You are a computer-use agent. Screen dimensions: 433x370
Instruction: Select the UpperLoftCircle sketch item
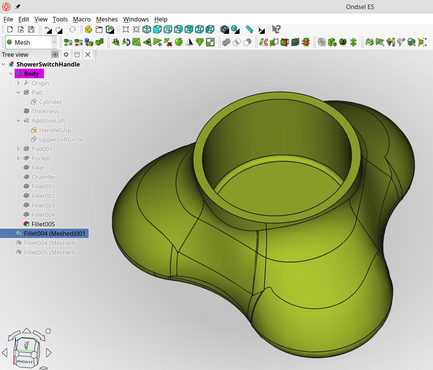point(61,139)
